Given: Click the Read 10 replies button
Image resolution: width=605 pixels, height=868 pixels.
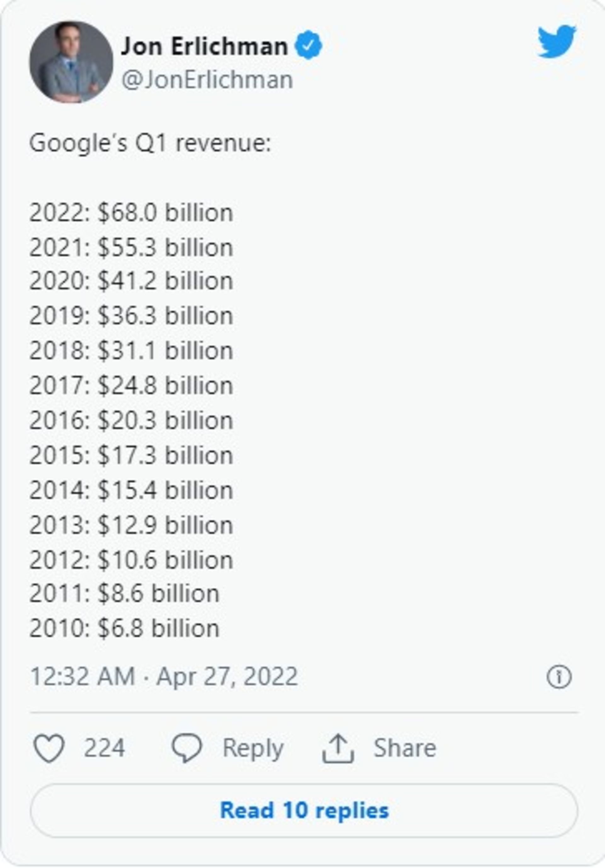Looking at the screenshot, I should pos(304,811).
